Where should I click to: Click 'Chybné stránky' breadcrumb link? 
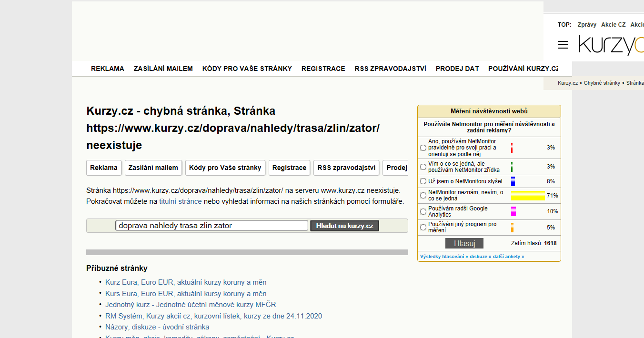(602, 83)
